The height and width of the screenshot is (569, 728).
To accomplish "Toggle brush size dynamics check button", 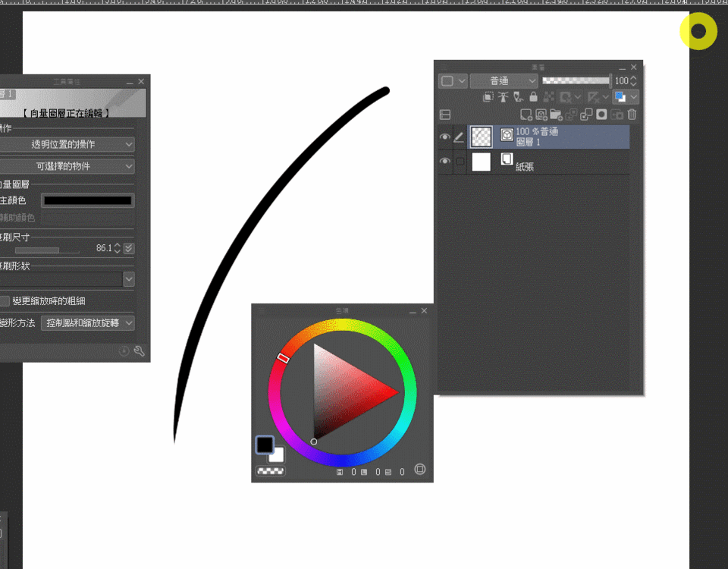I will [x=129, y=249].
